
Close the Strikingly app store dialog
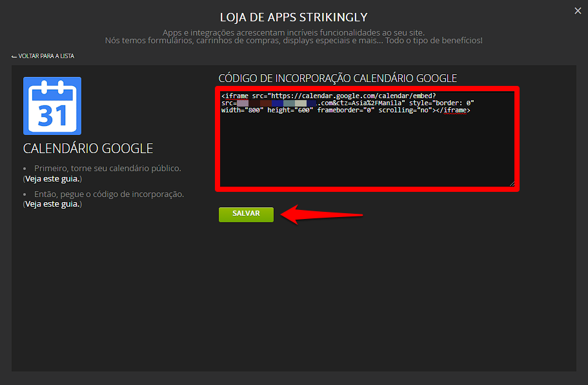(x=578, y=11)
